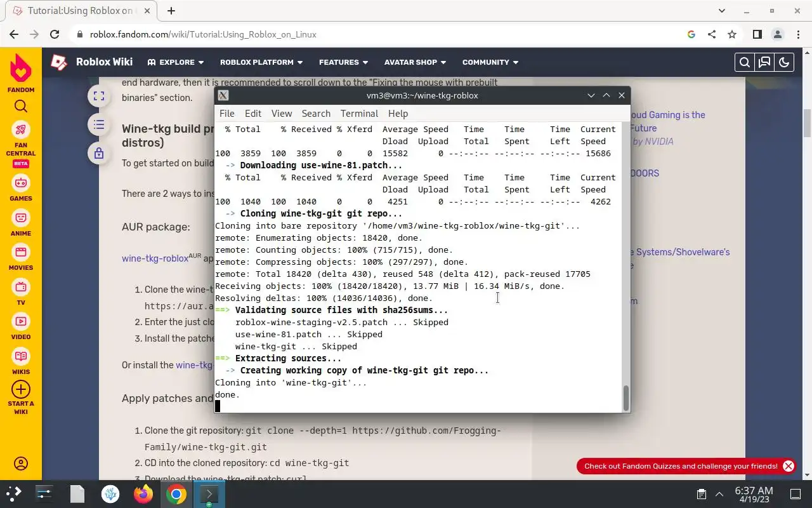Toggle dark theme moon icon
This screenshot has height=508, width=812.
(x=784, y=62)
